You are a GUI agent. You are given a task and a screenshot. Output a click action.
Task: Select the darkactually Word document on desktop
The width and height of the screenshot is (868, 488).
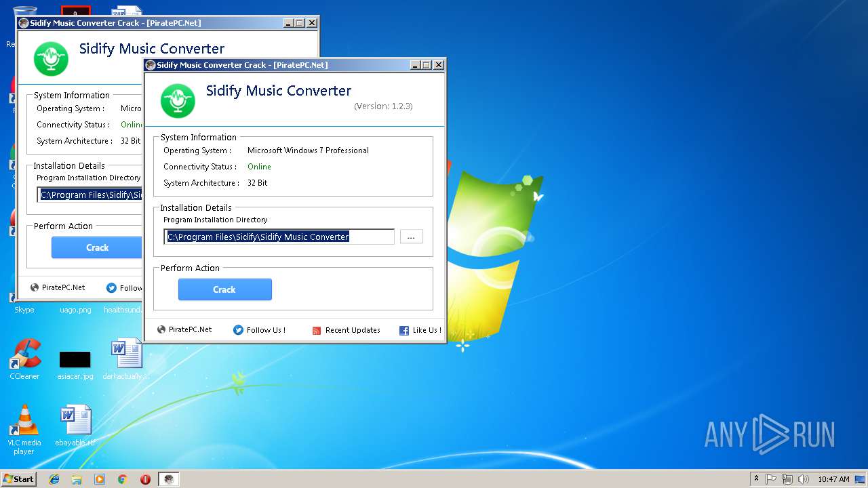[x=126, y=360]
